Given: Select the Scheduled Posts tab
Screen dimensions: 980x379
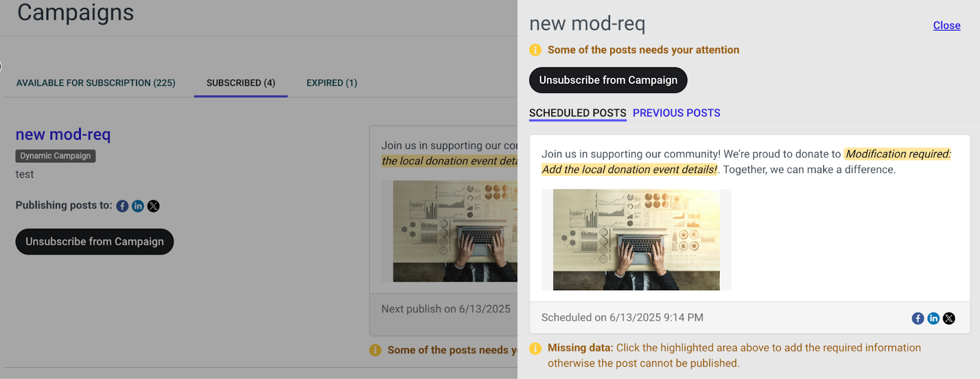Looking at the screenshot, I should click(x=578, y=113).
